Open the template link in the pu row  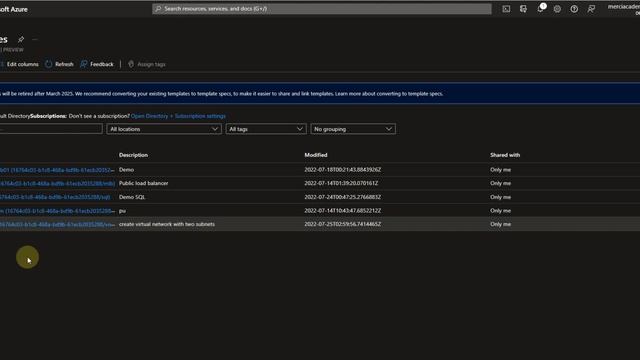click(x=57, y=211)
